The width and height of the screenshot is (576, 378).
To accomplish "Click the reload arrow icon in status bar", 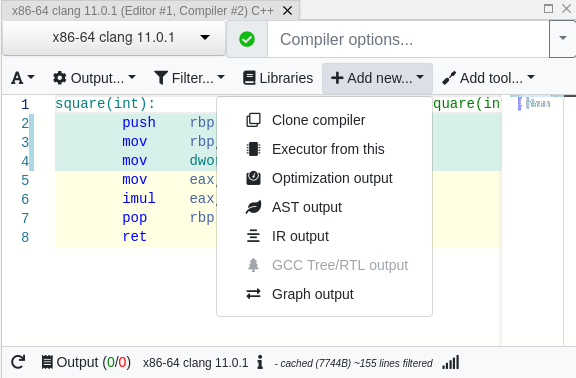I will tap(18, 362).
